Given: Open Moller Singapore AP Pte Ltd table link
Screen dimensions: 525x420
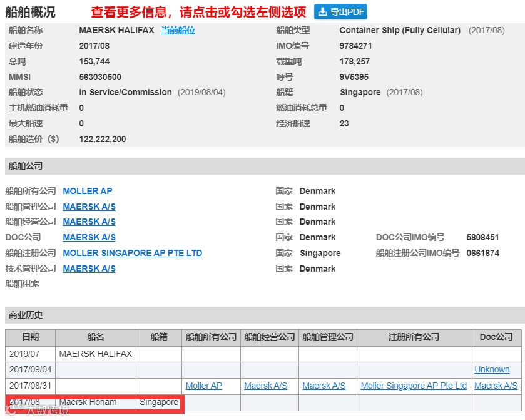Looking at the screenshot, I should pos(414,386).
